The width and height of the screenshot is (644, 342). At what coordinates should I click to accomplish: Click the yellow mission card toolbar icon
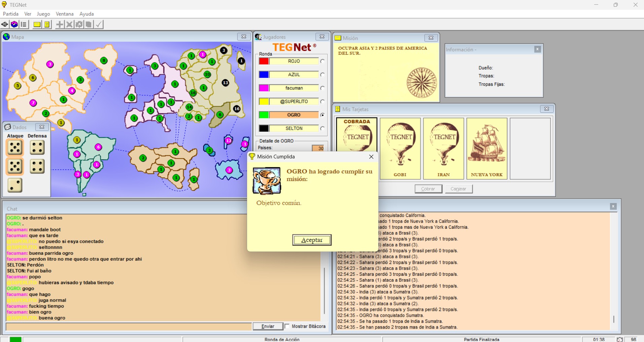[37, 25]
